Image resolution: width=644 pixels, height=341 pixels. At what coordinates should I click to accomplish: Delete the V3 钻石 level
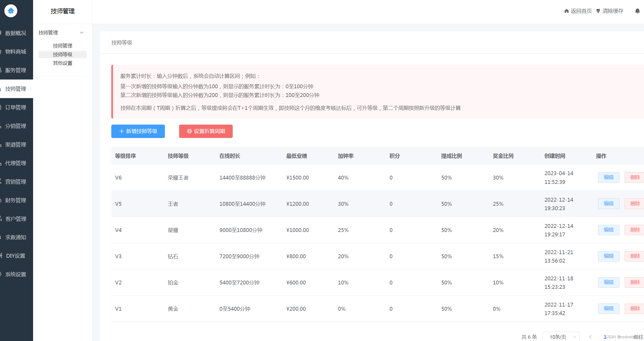point(635,256)
